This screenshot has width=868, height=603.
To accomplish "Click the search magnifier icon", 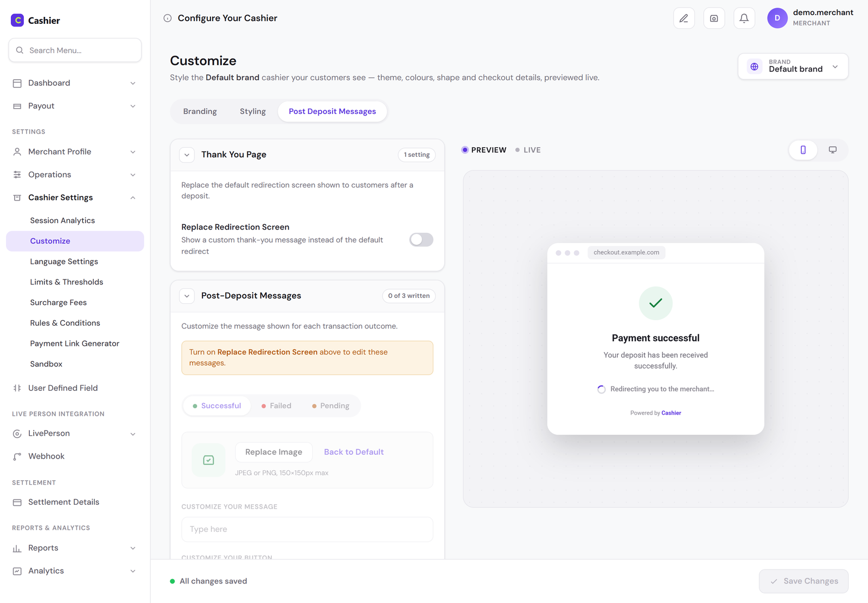I will pos(20,50).
